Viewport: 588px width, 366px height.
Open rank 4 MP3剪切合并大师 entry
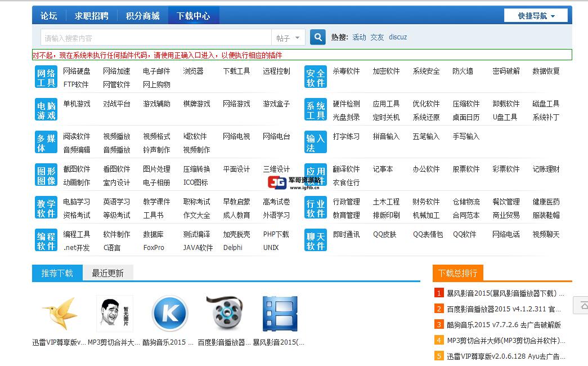(x=506, y=341)
